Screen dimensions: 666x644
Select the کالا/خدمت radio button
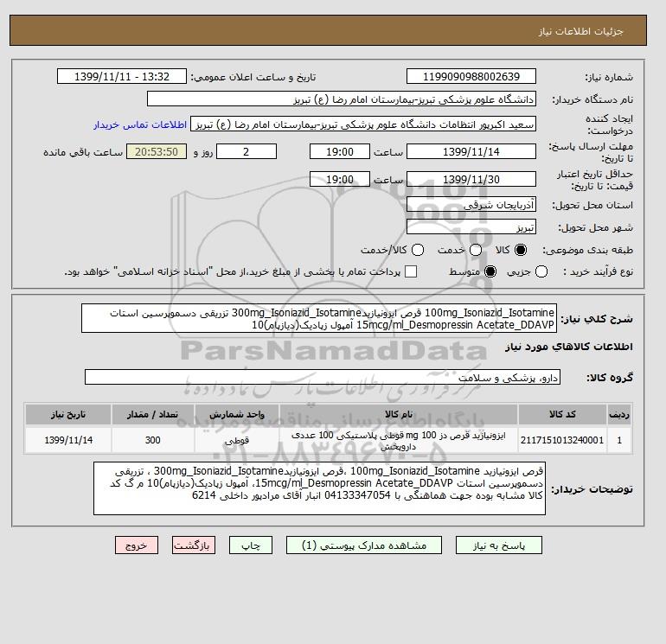(418, 250)
